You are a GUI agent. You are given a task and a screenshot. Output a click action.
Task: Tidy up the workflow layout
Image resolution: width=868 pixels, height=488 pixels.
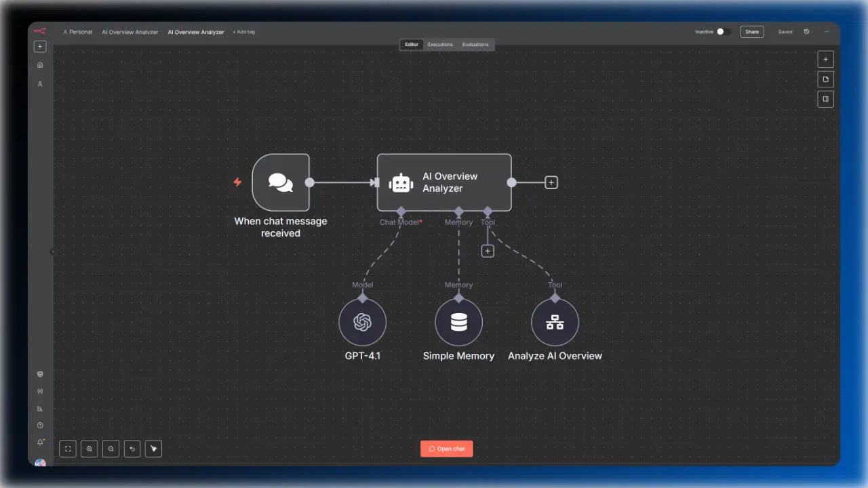(153, 448)
